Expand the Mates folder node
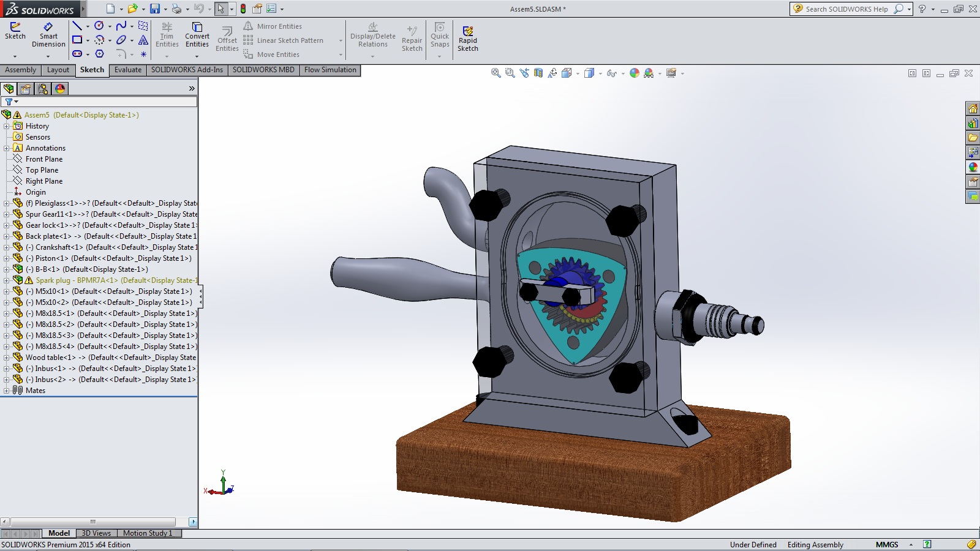 pyautogui.click(x=6, y=391)
